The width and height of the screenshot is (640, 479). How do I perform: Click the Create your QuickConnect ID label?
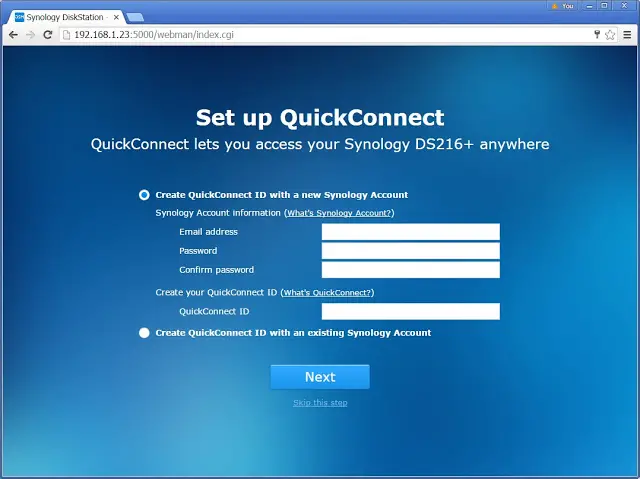216,293
